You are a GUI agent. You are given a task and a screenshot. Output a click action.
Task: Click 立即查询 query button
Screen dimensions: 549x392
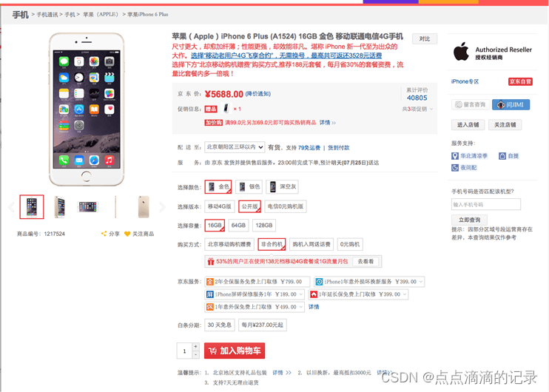click(x=470, y=220)
